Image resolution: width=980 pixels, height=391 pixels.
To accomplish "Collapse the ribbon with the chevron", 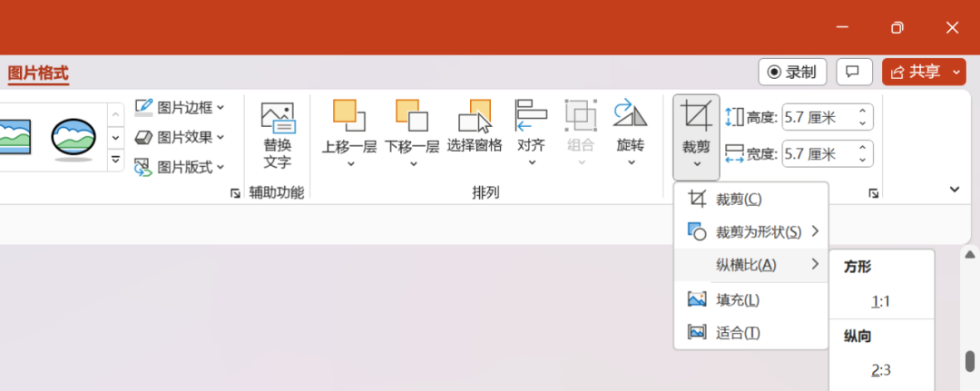I will [x=955, y=190].
